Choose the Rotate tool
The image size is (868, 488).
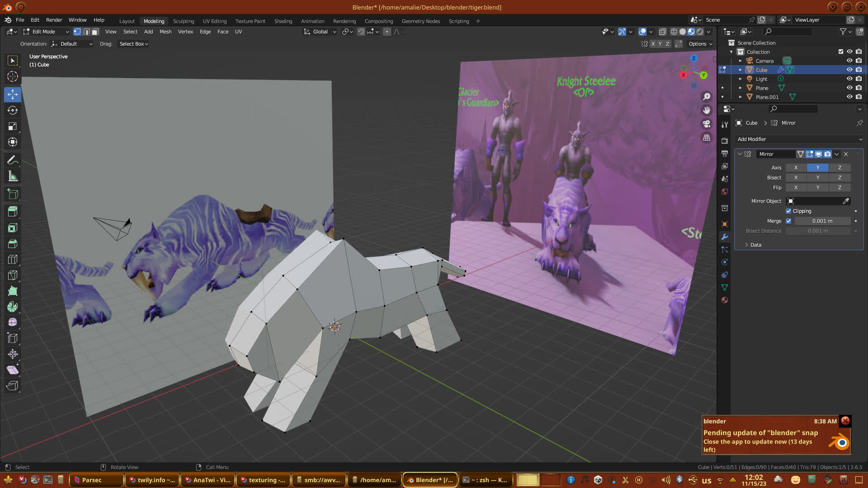coord(13,110)
